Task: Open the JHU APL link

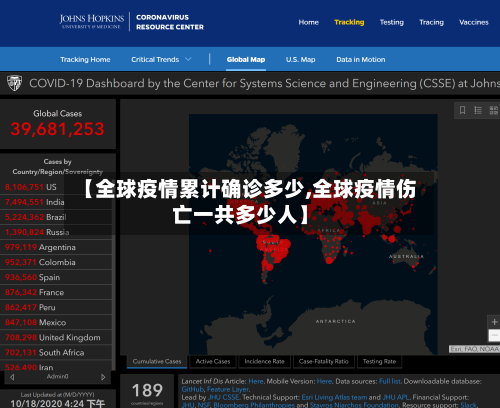Action: [x=396, y=397]
